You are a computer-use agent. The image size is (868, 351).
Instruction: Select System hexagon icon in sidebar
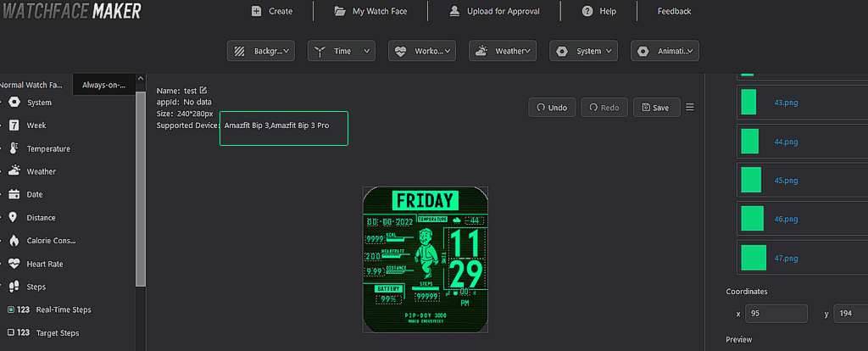click(14, 103)
